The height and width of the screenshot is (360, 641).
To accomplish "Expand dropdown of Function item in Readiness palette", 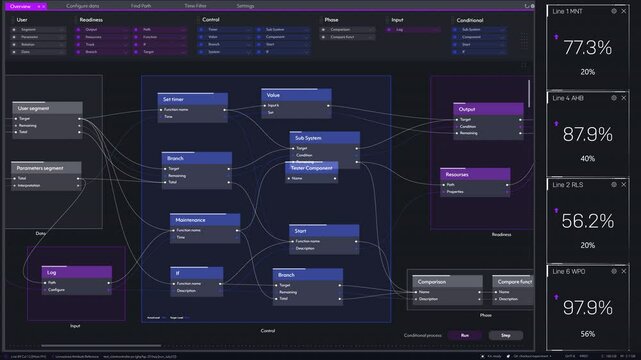I will [x=183, y=37].
